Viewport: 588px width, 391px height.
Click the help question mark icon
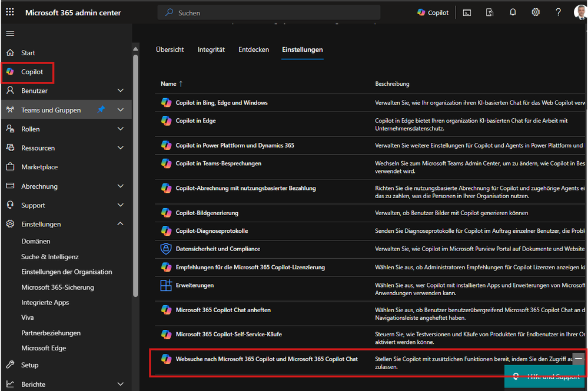(x=558, y=12)
